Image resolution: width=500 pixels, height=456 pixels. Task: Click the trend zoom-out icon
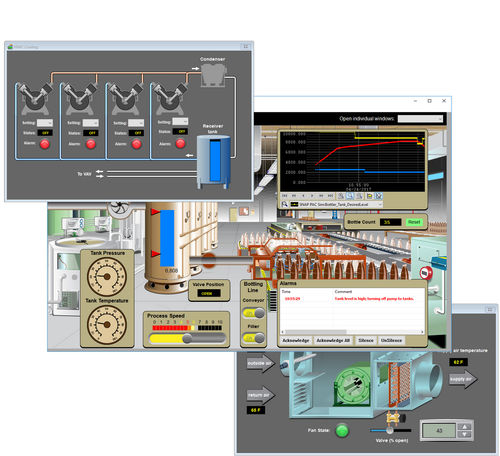coord(359,196)
